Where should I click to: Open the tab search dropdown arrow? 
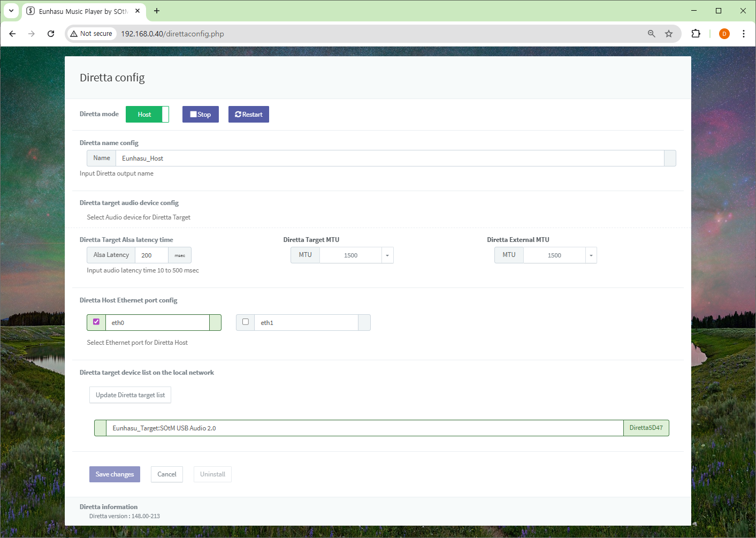pos(11,11)
